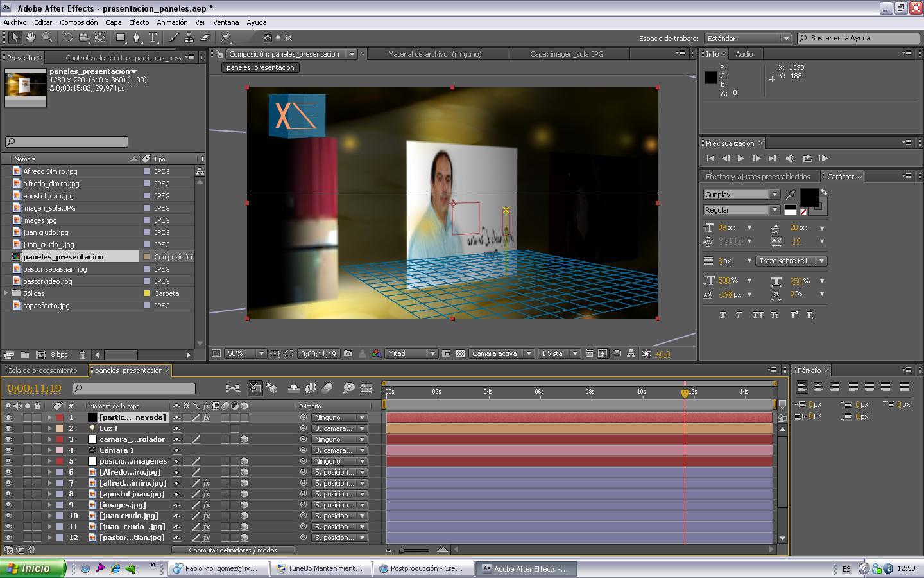Expand the [partic..._nevada] layer properties
924x578 pixels.
tap(49, 417)
